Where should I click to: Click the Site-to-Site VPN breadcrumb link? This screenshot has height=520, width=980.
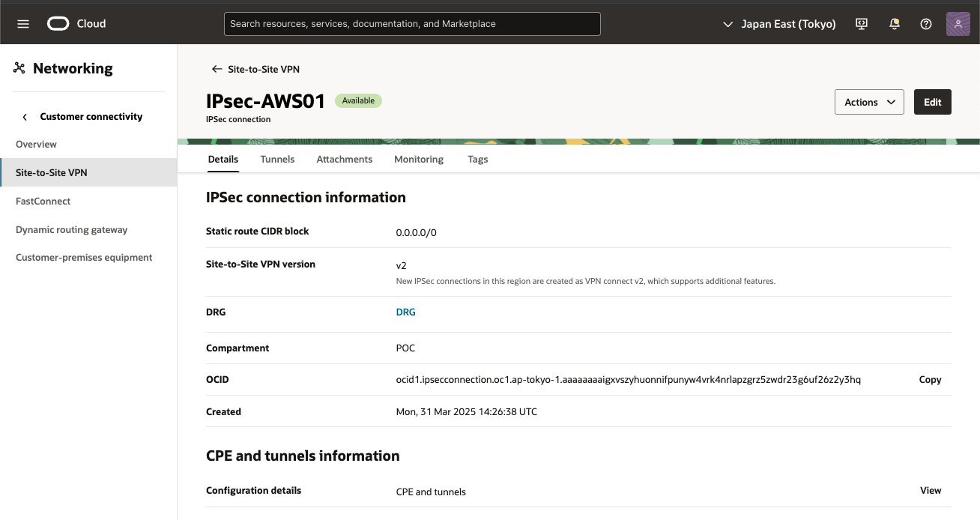[x=264, y=69]
